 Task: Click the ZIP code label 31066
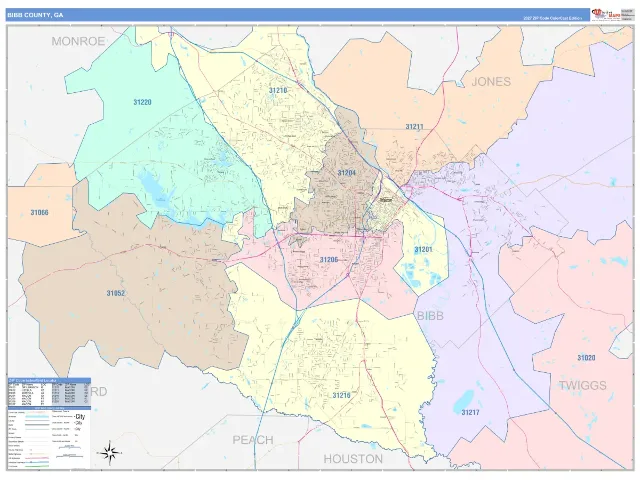(x=39, y=213)
